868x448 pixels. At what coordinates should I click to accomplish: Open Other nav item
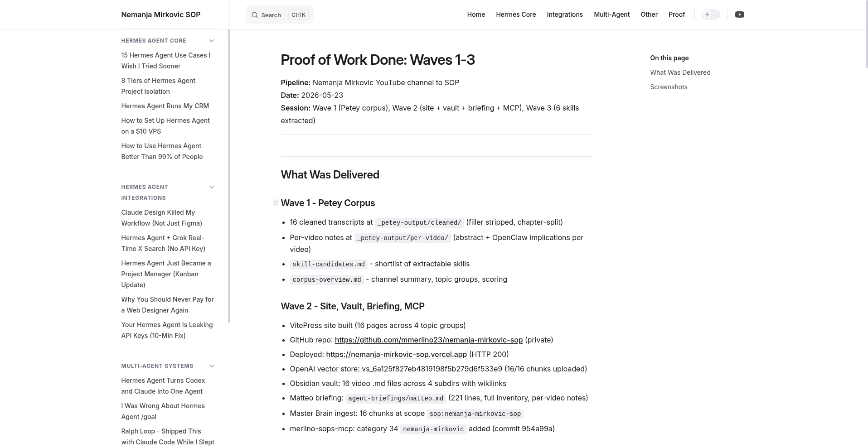coord(649,14)
